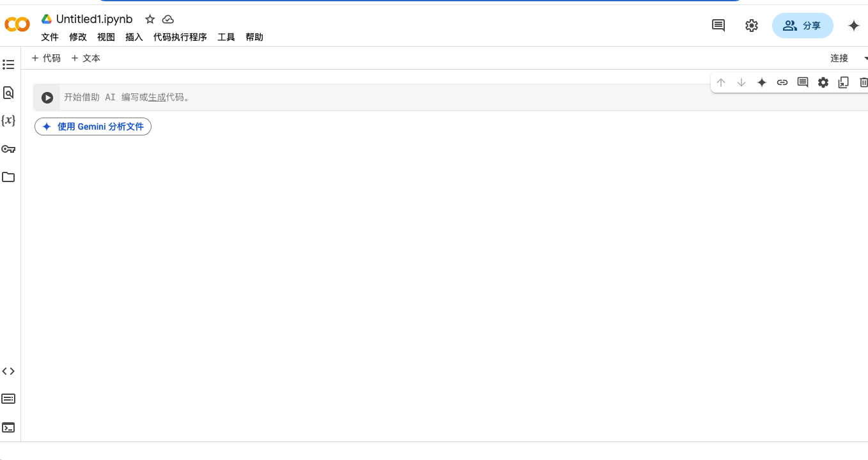Screen dimensions: 868x460
Task: Open the table of contents sidebar panel
Action: pyautogui.click(x=8, y=65)
